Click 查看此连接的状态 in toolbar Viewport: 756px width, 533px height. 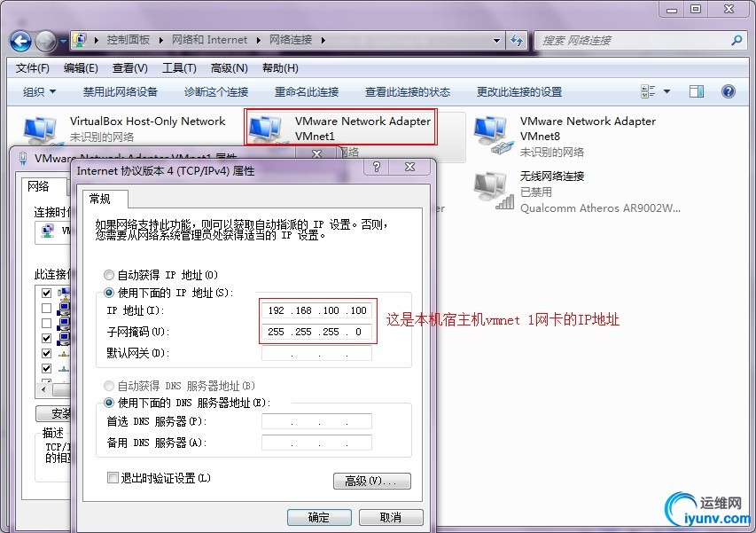tap(408, 91)
